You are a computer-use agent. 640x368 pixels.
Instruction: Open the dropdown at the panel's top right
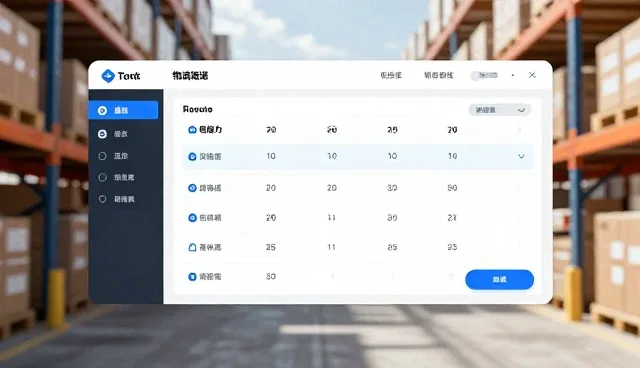coord(499,110)
